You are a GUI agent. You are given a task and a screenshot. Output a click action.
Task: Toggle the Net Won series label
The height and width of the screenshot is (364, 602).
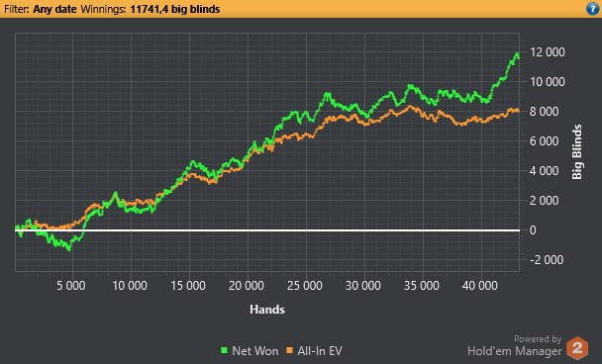[254, 350]
